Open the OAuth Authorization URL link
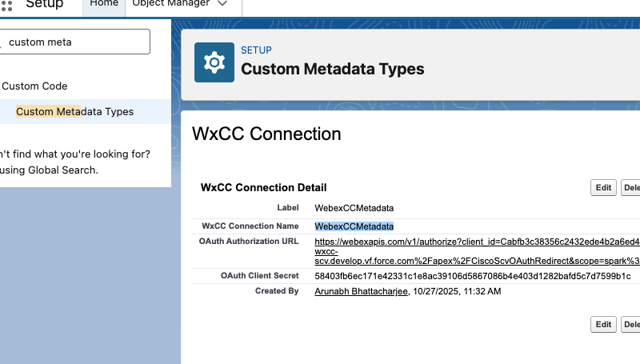This screenshot has height=364, width=640. 477,251
